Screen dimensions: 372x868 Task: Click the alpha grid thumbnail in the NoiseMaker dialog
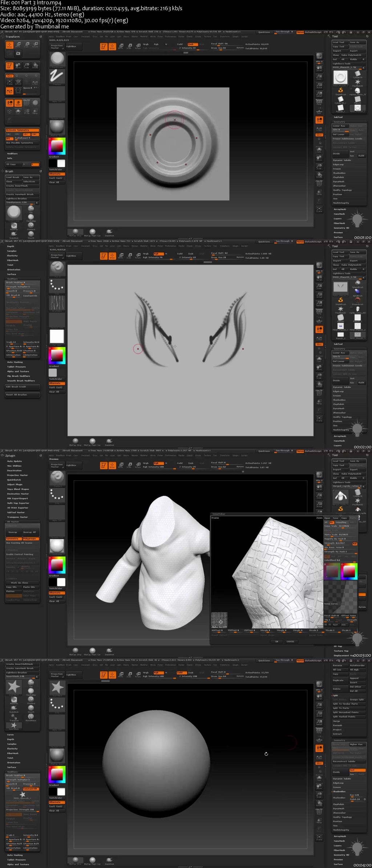pyautogui.click(x=219, y=620)
